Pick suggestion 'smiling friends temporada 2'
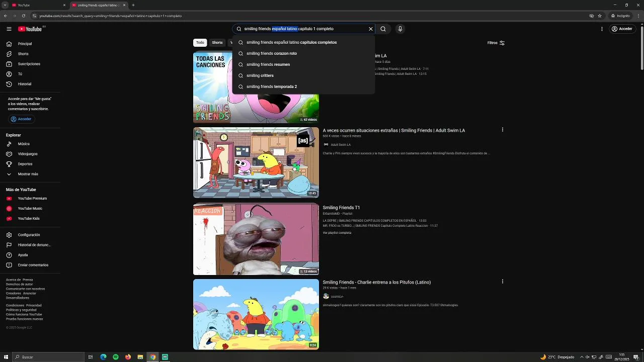Screen dimensions: 644x362 point(303,86)
